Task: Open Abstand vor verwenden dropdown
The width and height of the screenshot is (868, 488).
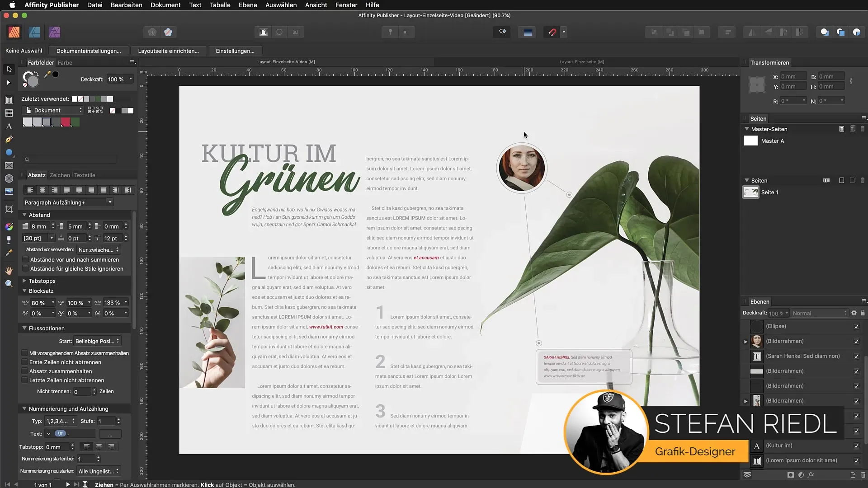Action: point(99,250)
